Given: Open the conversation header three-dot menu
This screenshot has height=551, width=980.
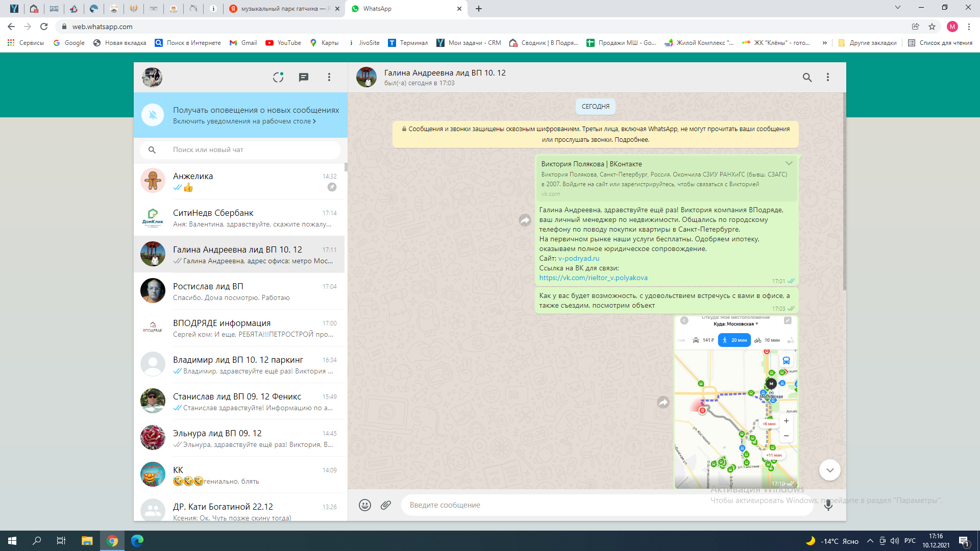Looking at the screenshot, I should coord(828,77).
